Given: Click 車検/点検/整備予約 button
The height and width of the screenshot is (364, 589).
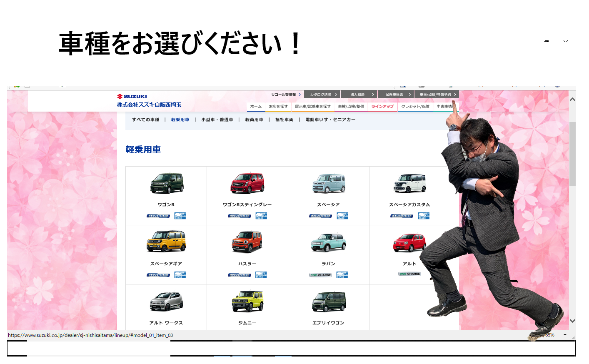Looking at the screenshot, I should [437, 95].
